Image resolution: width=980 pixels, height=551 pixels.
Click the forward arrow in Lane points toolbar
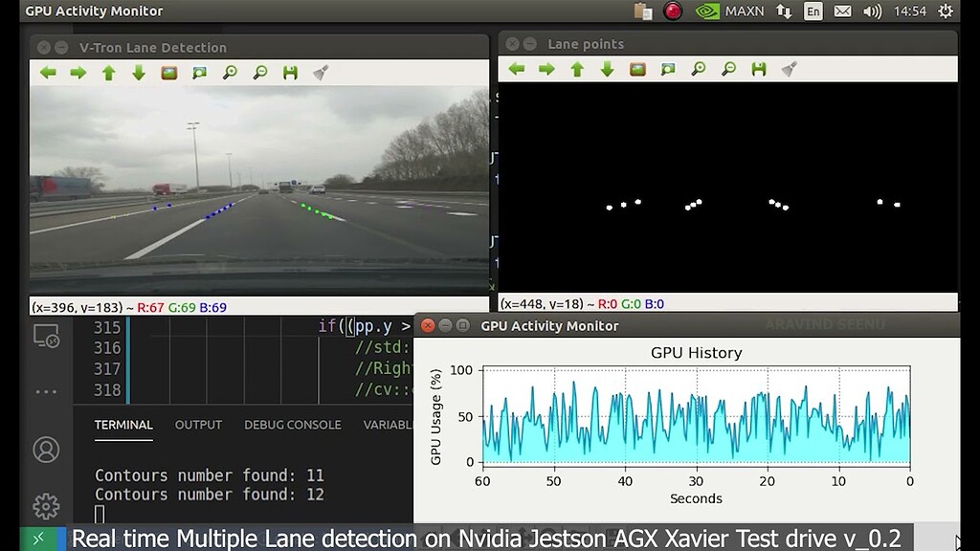click(546, 69)
